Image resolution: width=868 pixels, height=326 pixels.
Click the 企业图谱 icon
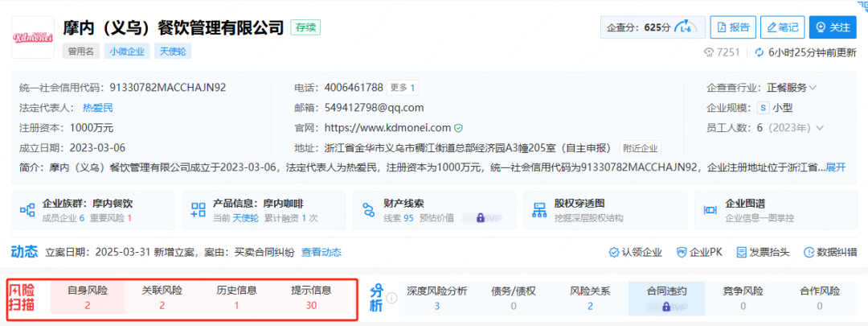click(710, 211)
